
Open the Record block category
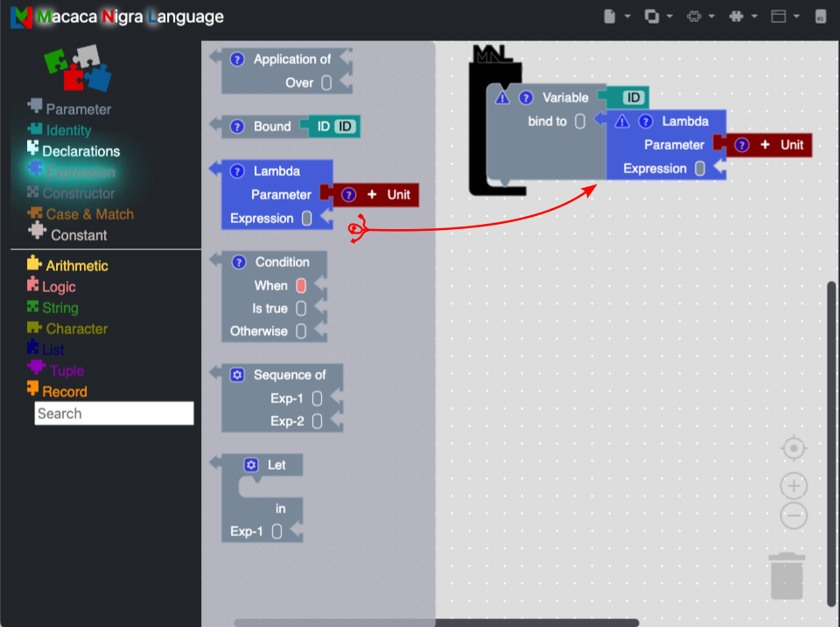(66, 392)
